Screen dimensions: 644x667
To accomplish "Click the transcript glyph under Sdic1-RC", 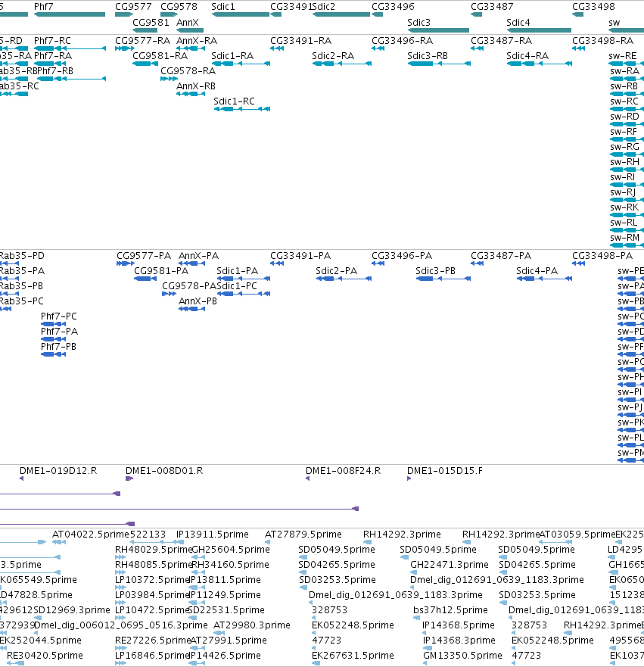I will [x=242, y=109].
